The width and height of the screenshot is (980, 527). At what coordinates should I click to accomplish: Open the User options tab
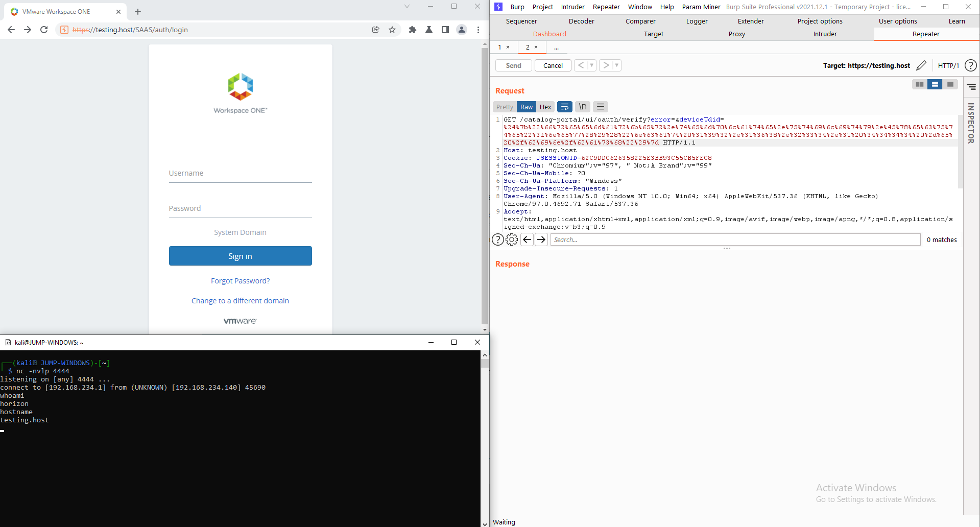[x=898, y=21]
